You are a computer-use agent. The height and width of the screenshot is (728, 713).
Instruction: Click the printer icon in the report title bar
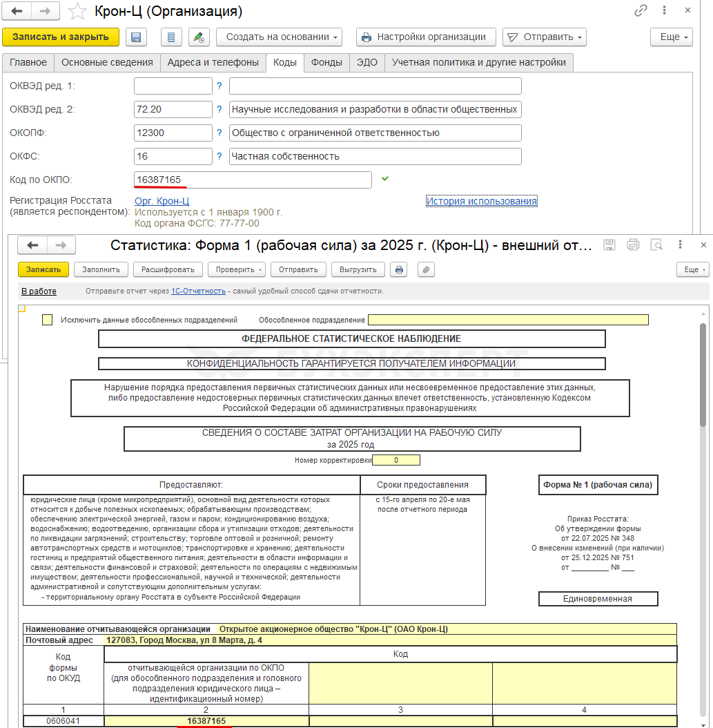pyautogui.click(x=633, y=245)
